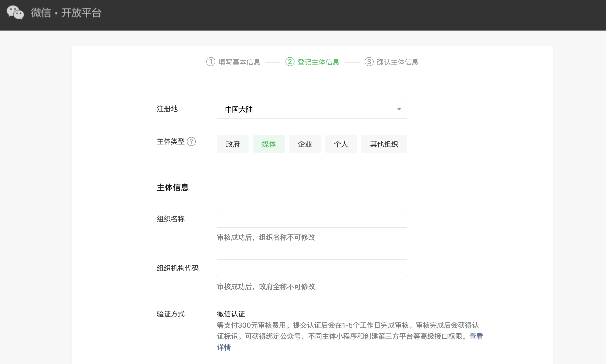Click the circled number 3 step icon
606x364 pixels.
click(369, 62)
